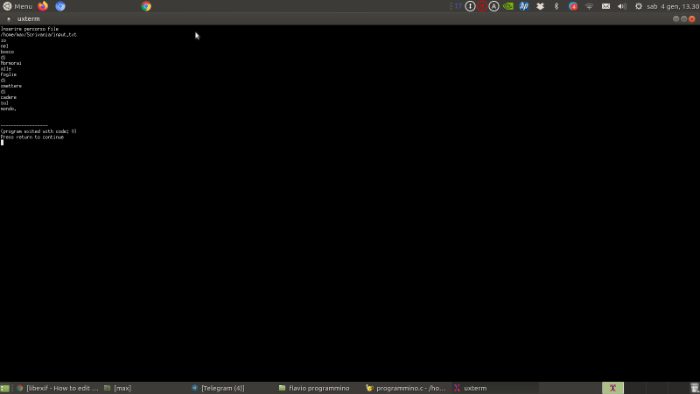Click the show desktop button in bottom taskbar
This screenshot has width=700, height=394.
(x=5, y=388)
